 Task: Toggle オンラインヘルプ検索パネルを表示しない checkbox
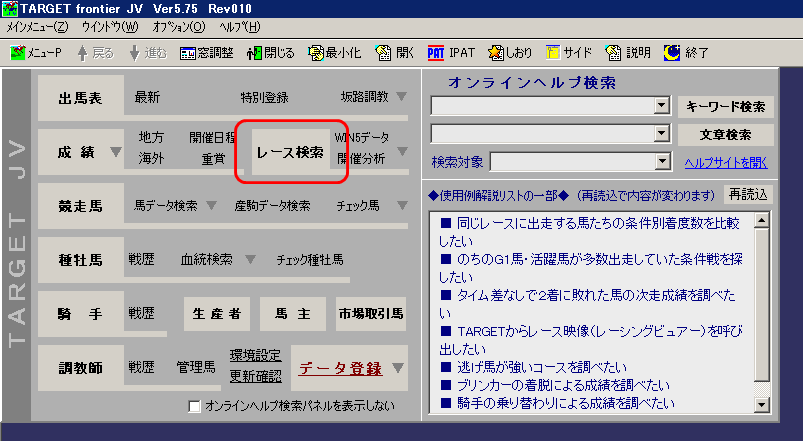(x=194, y=406)
